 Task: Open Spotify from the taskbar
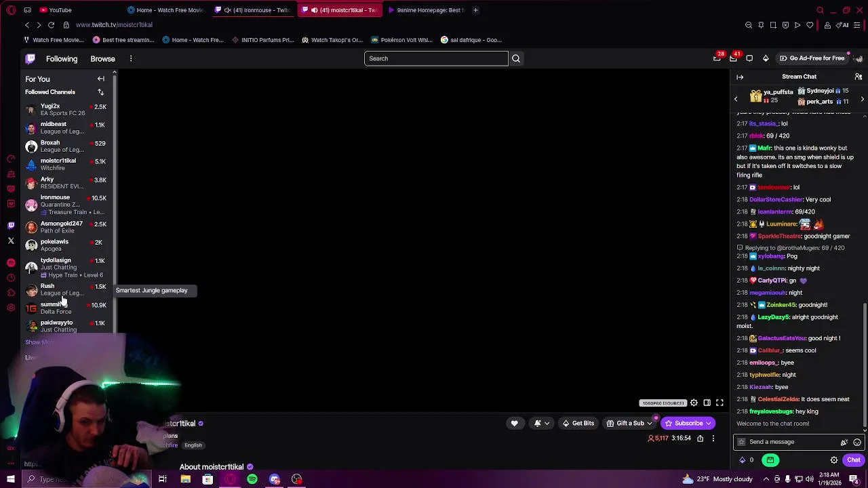click(x=252, y=479)
